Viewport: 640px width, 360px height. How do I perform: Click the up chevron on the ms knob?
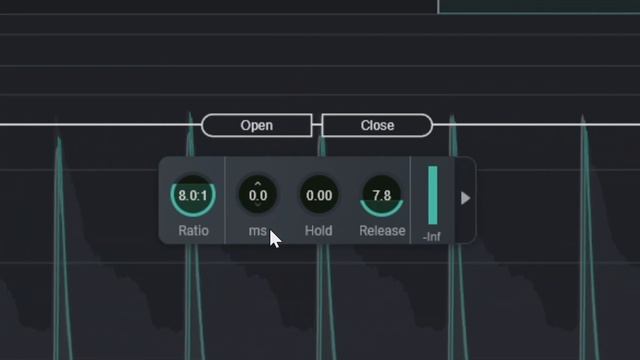point(258,184)
